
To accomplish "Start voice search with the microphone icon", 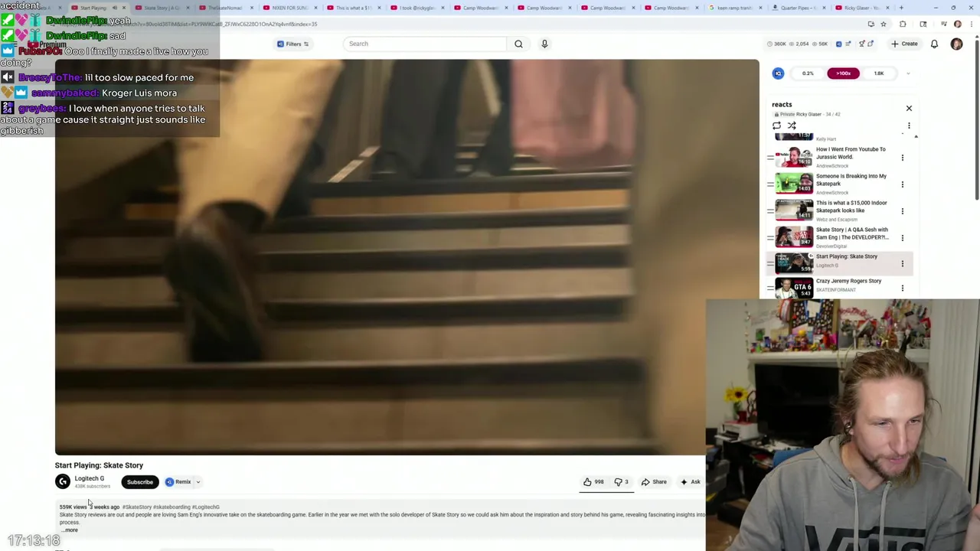I will 544,44.
